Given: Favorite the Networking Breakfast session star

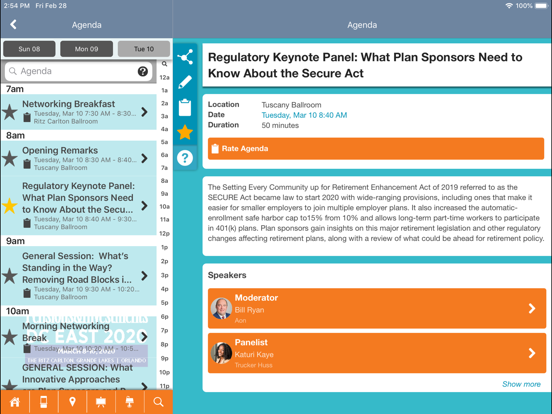Looking at the screenshot, I should [x=10, y=112].
